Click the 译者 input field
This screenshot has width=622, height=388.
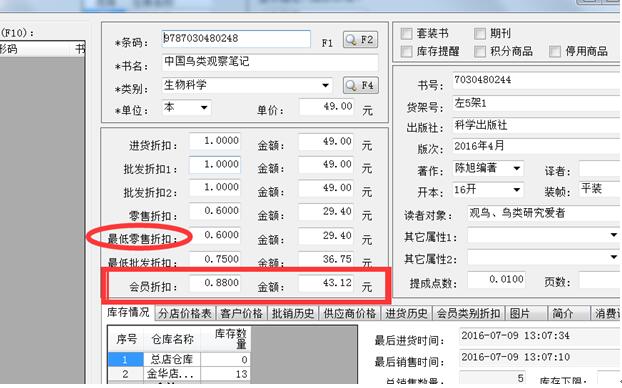pos(599,169)
